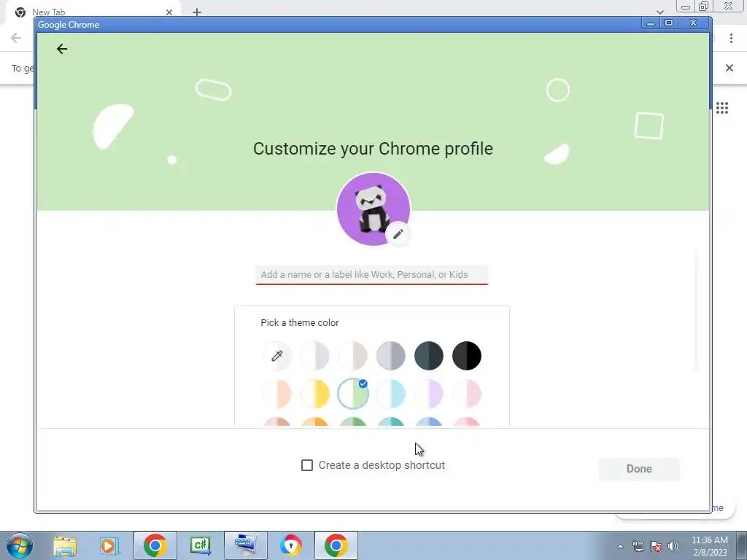Image resolution: width=747 pixels, height=560 pixels.
Task: Open the tab search dropdown arrow
Action: coord(659,12)
